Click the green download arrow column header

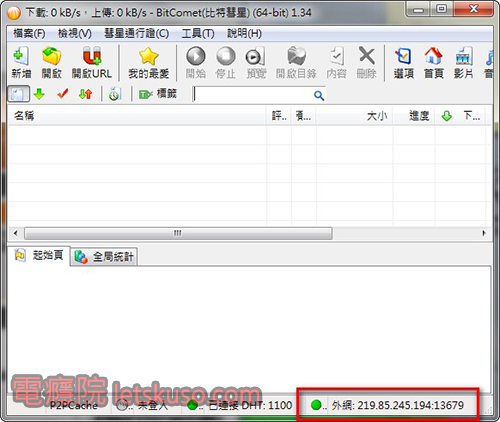coord(447,116)
